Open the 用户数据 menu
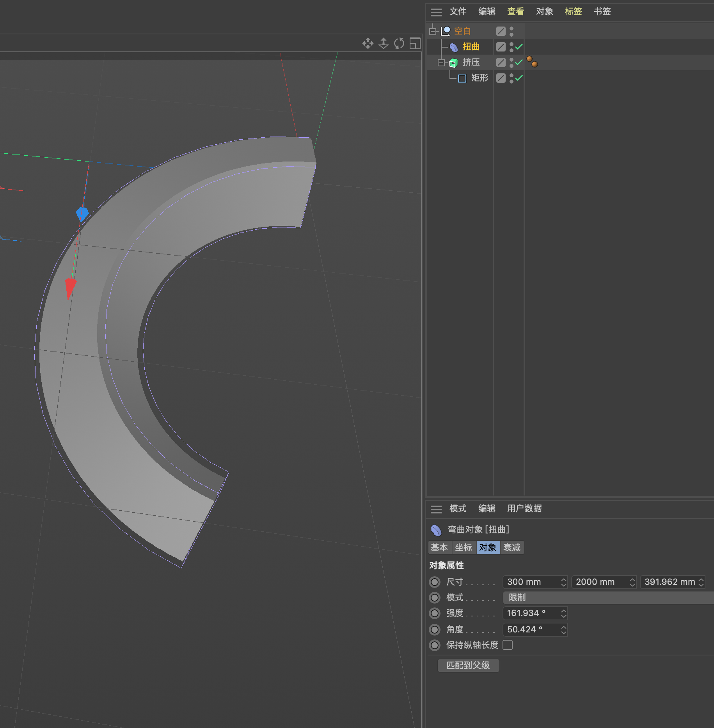The width and height of the screenshot is (714, 728). click(524, 509)
